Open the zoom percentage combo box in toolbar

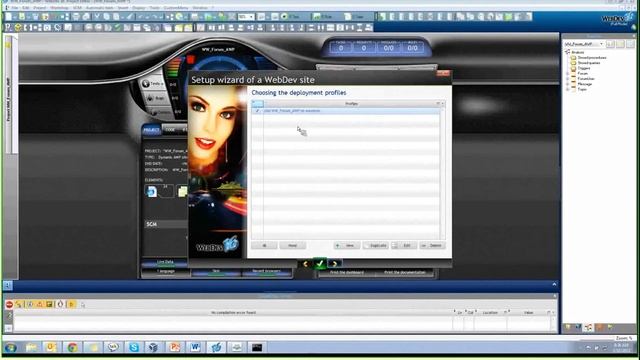click(246, 17)
